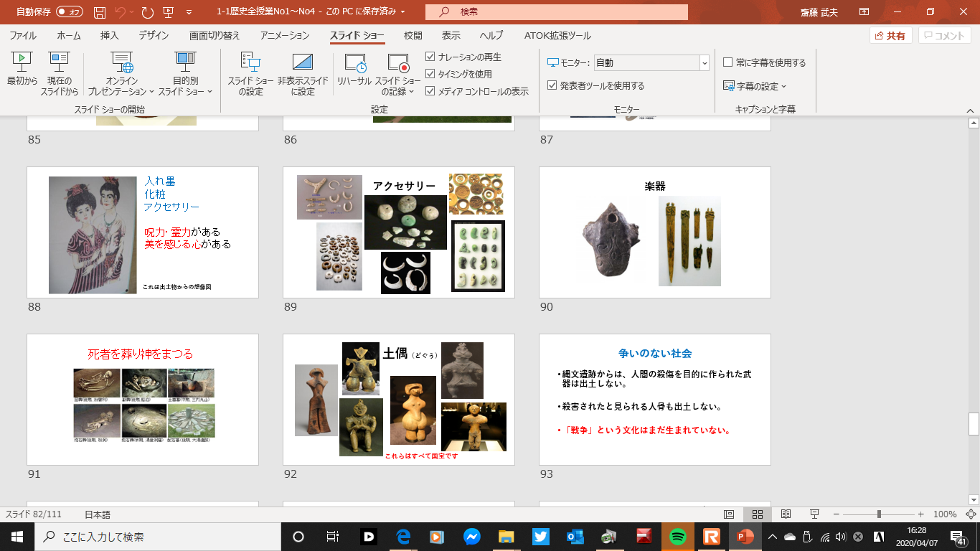The image size is (980, 551).
Task: Open Messenger app in taskbar
Action: click(471, 536)
